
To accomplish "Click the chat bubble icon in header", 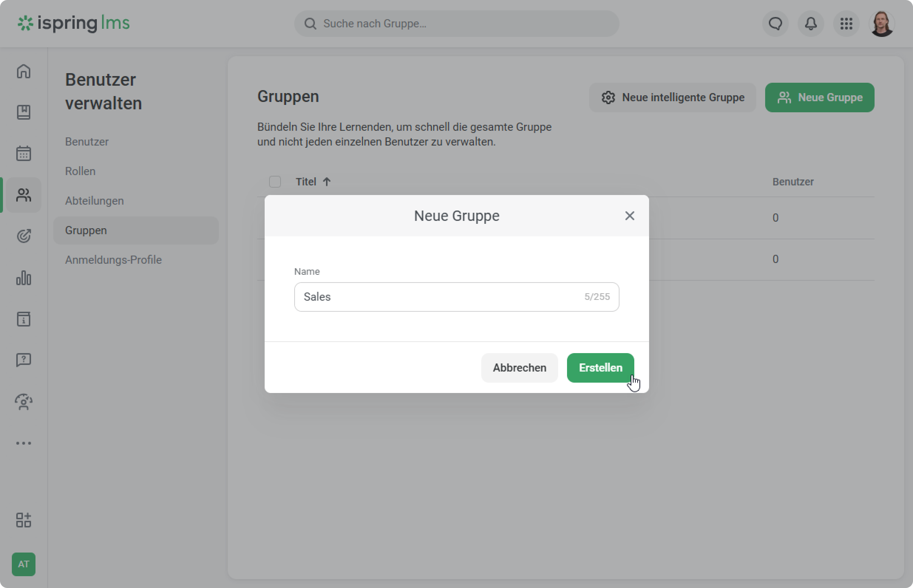I will [x=775, y=24].
